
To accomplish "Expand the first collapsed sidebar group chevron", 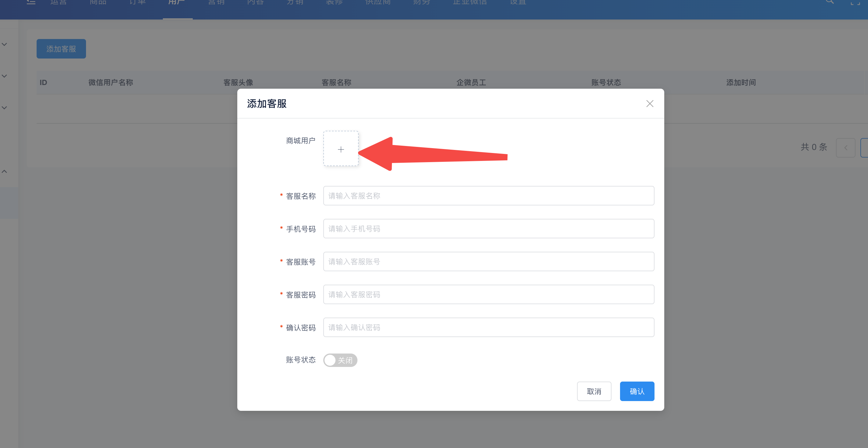I will pyautogui.click(x=4, y=44).
